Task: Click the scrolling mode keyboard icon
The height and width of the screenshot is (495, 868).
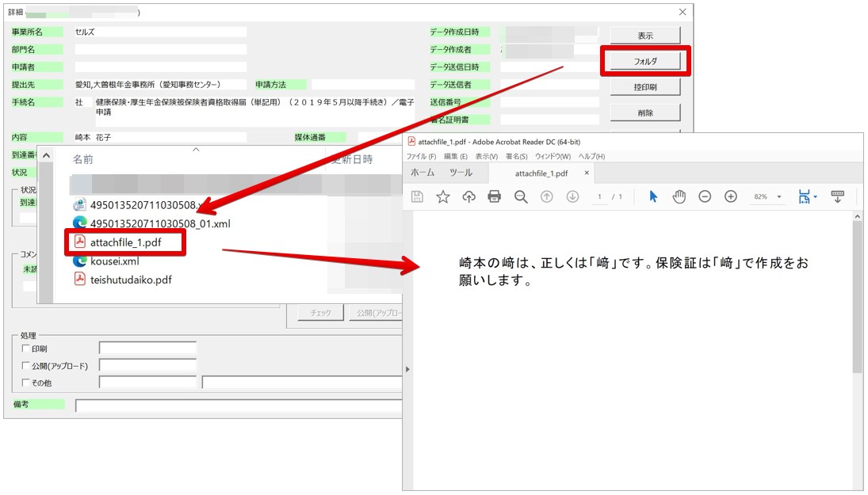Action: (x=838, y=196)
